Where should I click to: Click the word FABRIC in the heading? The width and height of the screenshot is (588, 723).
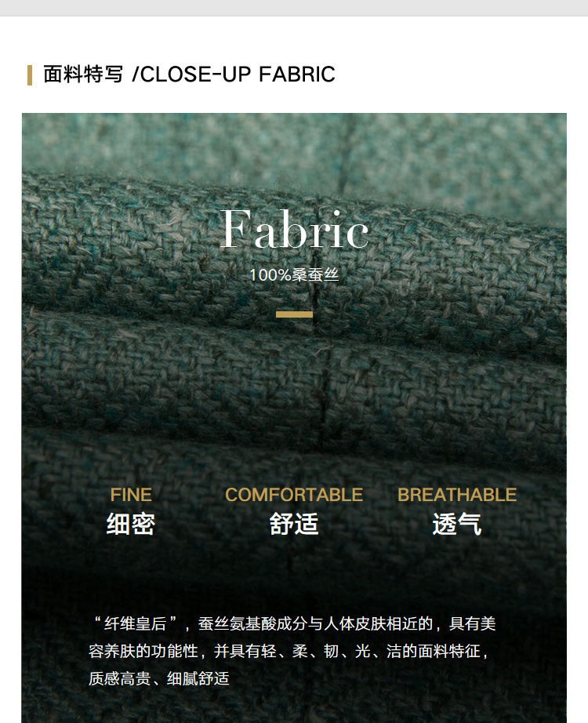click(x=297, y=74)
